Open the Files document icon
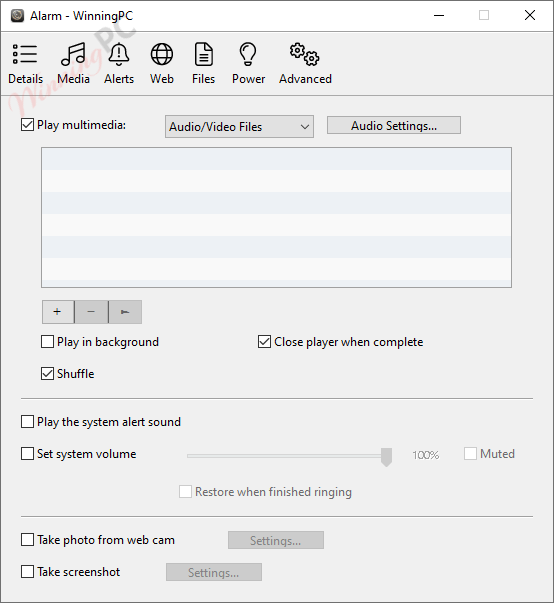Image resolution: width=554 pixels, height=603 pixels. click(x=203, y=54)
